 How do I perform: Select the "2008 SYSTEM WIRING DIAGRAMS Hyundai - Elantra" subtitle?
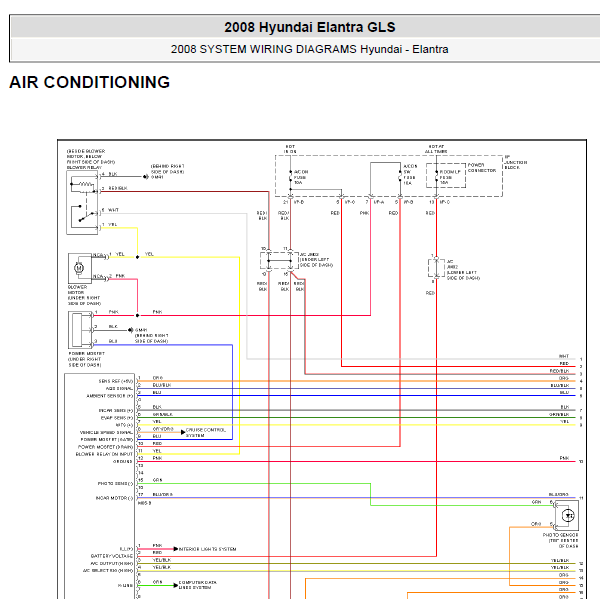(x=309, y=49)
